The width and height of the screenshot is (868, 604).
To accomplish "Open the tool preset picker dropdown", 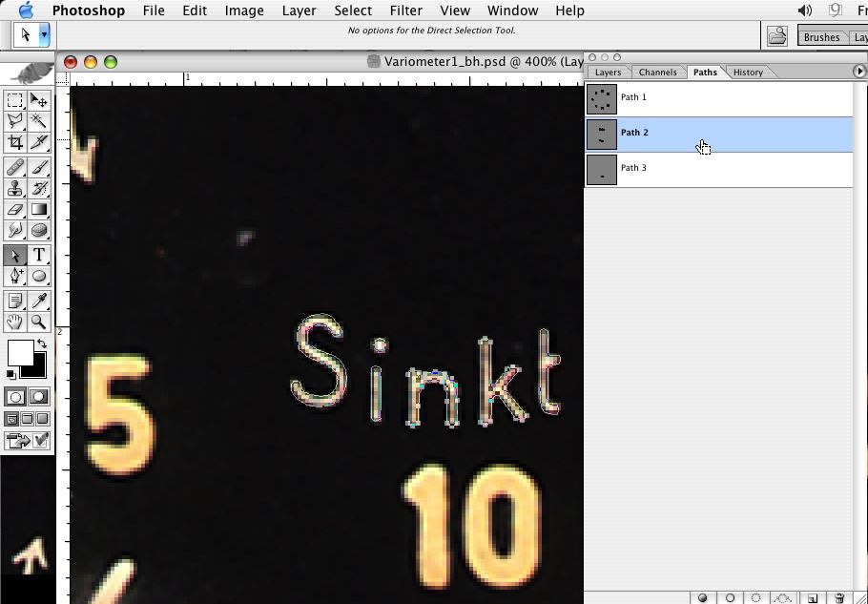I will pyautogui.click(x=44, y=34).
